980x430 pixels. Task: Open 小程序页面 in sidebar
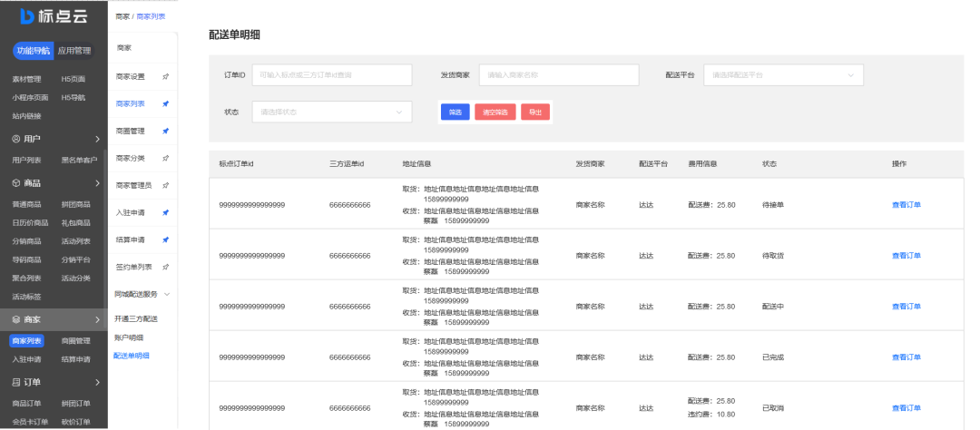point(30,97)
